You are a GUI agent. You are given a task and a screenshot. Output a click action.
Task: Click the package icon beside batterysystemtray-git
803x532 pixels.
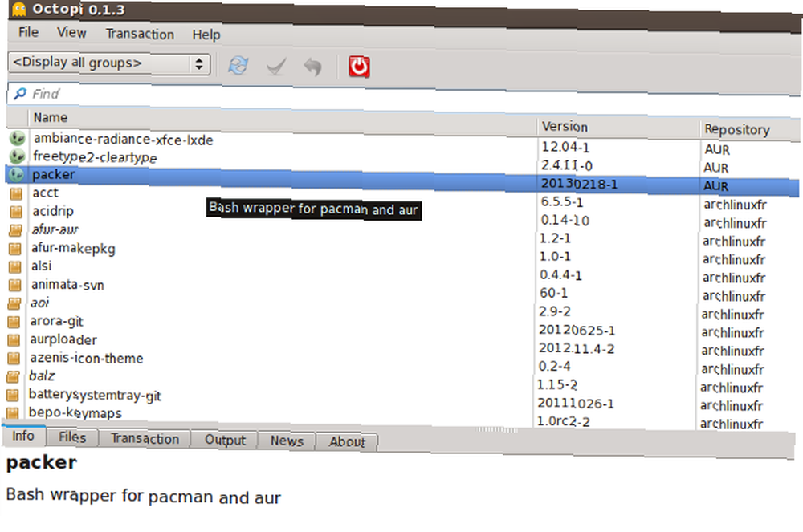point(12,395)
